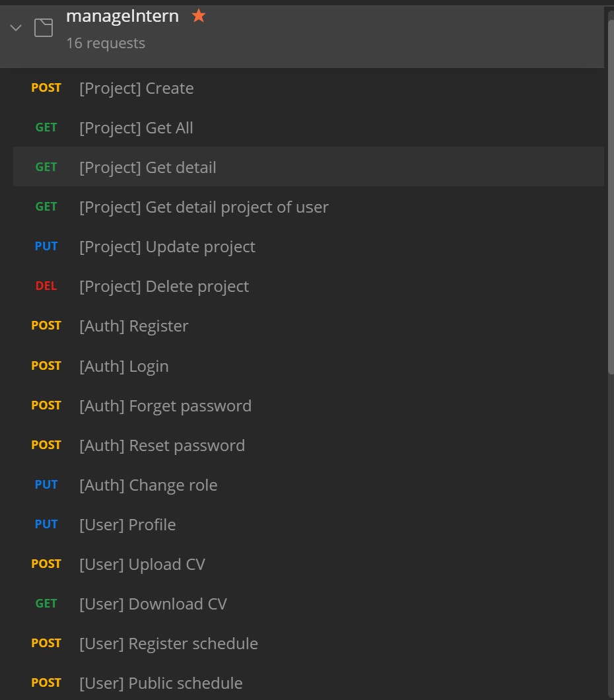Click the GET badge for Download CV
The image size is (614, 700).
pyautogui.click(x=46, y=604)
